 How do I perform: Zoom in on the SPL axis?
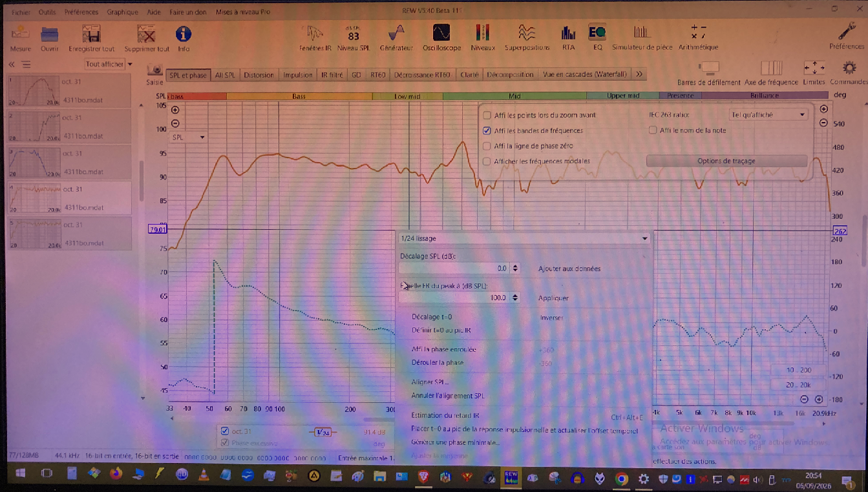point(175,110)
